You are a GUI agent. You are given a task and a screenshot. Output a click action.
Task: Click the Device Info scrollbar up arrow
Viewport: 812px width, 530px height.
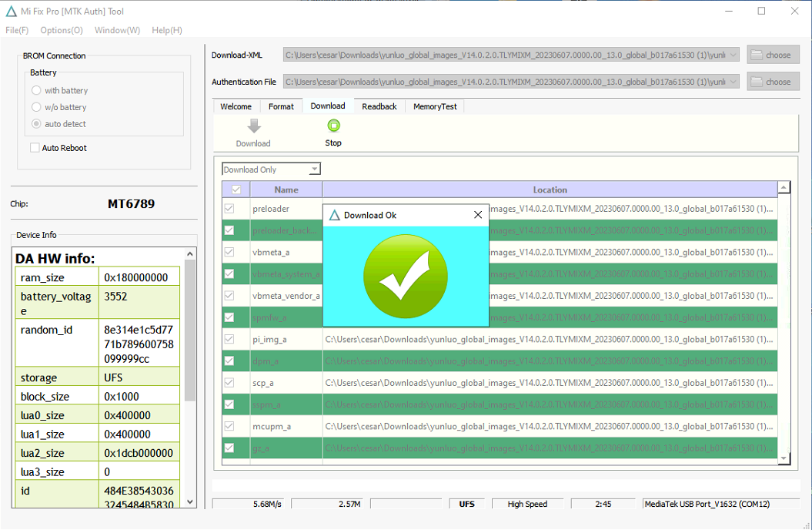(190, 254)
